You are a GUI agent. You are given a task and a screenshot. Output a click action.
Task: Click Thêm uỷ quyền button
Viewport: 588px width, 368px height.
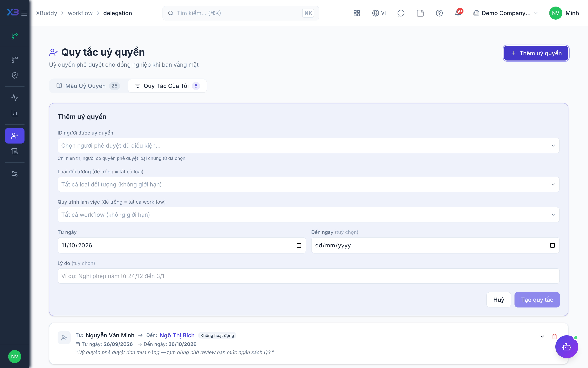coord(536,53)
